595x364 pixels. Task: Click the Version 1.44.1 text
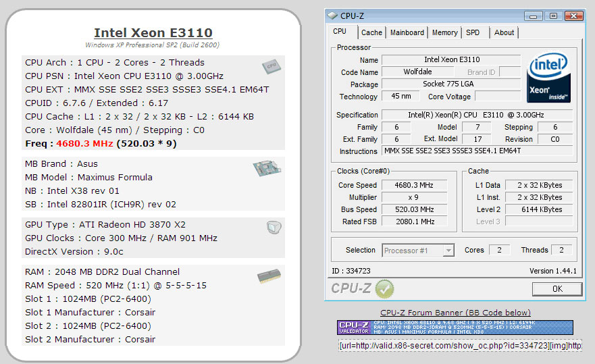click(553, 271)
